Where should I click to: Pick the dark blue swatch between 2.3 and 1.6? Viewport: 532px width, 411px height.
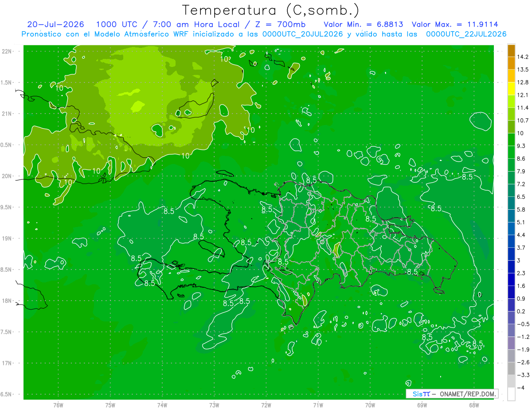511,279
